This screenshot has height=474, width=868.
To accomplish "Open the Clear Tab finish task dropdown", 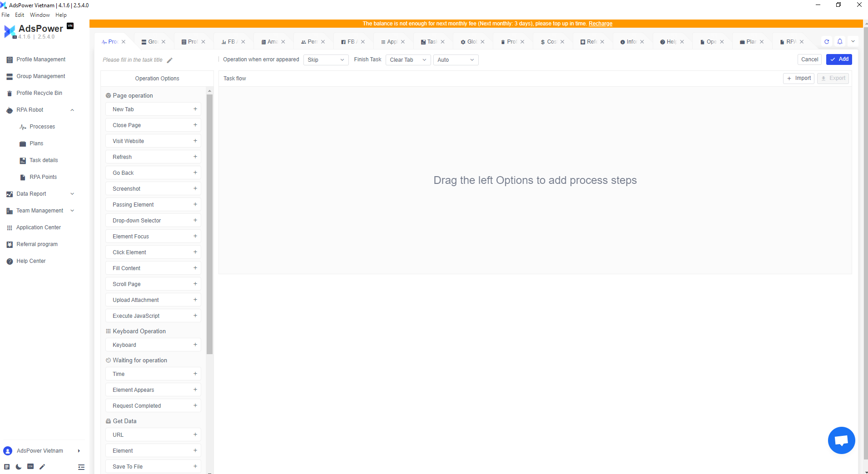I will (407, 59).
